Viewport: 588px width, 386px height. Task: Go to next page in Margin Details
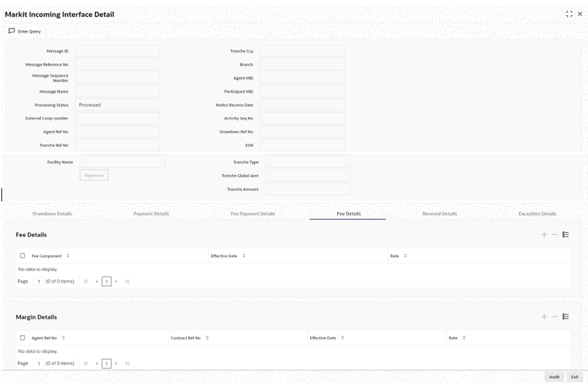pyautogui.click(x=116, y=364)
